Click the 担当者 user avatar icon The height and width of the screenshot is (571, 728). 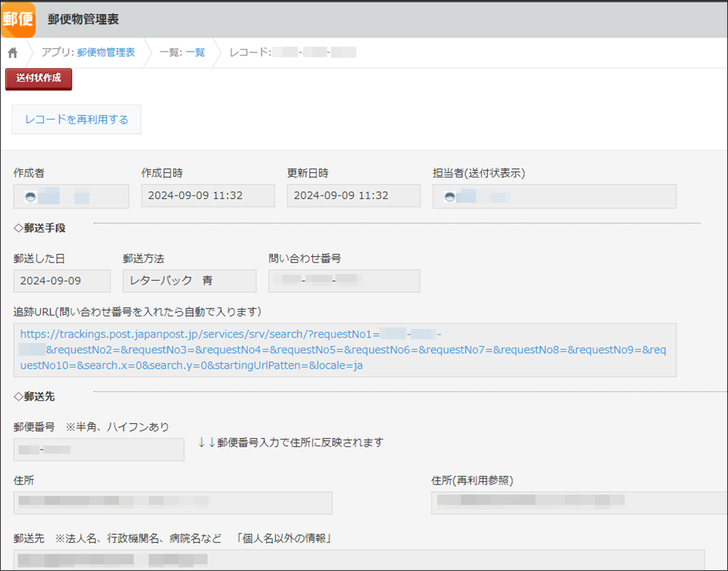(450, 196)
